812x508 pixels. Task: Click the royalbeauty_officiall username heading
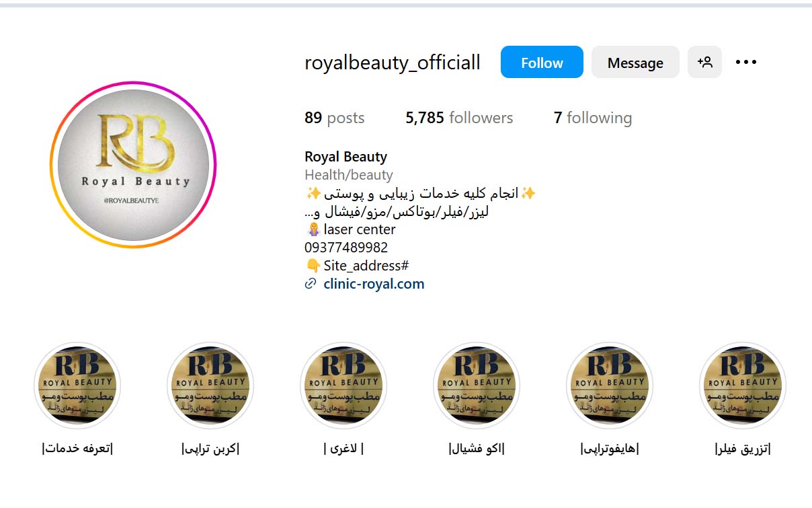(x=393, y=63)
